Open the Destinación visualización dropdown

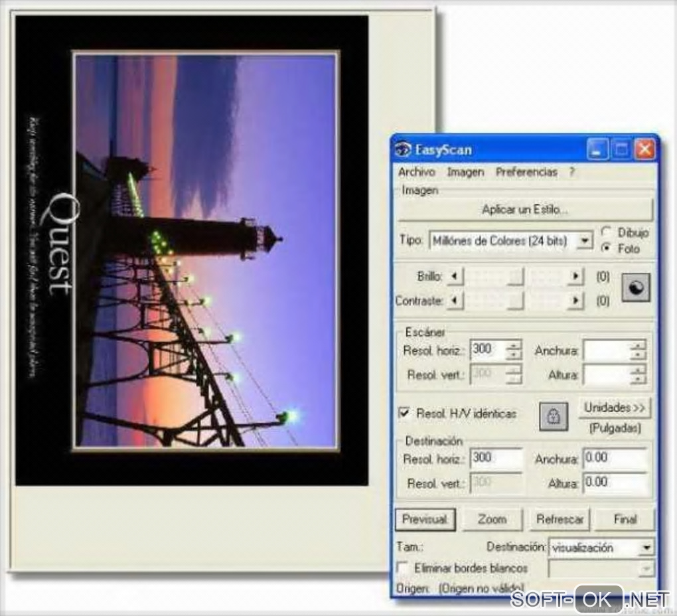tap(646, 548)
